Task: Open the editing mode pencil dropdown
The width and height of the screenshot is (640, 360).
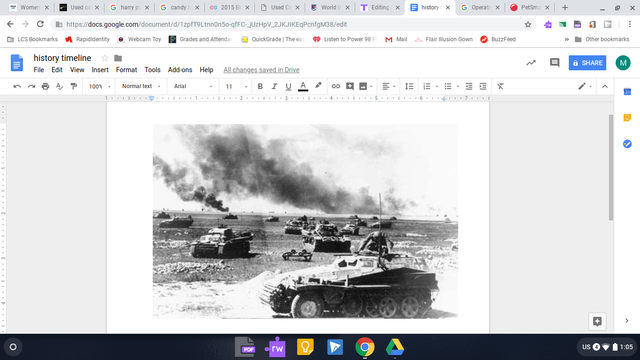Action: 585,86
